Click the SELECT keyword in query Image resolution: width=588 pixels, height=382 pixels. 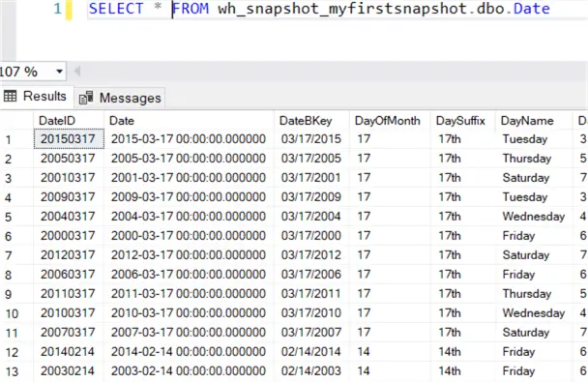(x=116, y=9)
